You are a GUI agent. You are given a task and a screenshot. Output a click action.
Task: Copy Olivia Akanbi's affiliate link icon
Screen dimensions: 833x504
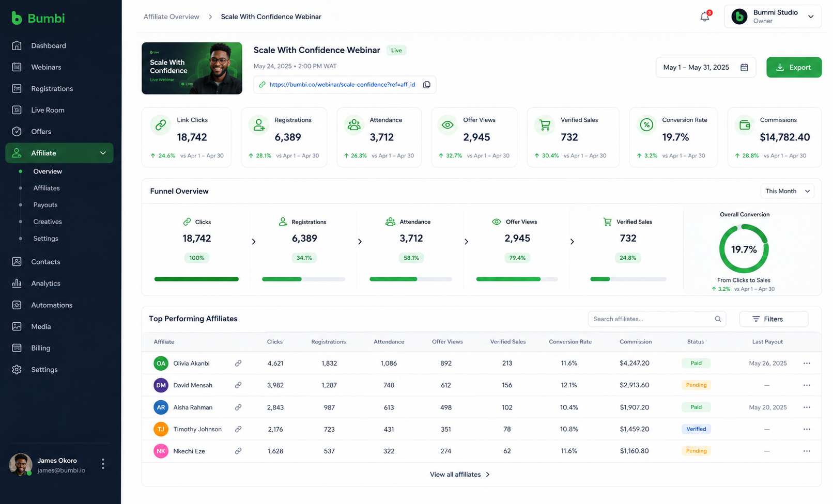(238, 364)
